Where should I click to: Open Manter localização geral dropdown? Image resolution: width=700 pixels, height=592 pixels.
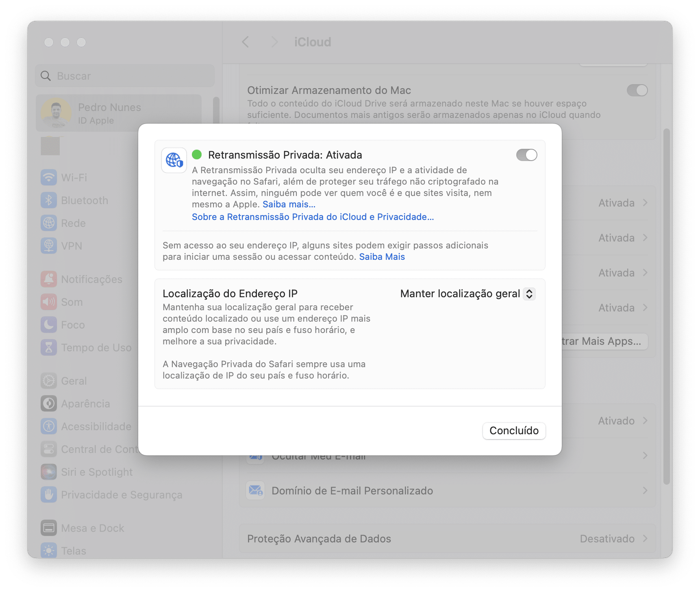tap(467, 294)
